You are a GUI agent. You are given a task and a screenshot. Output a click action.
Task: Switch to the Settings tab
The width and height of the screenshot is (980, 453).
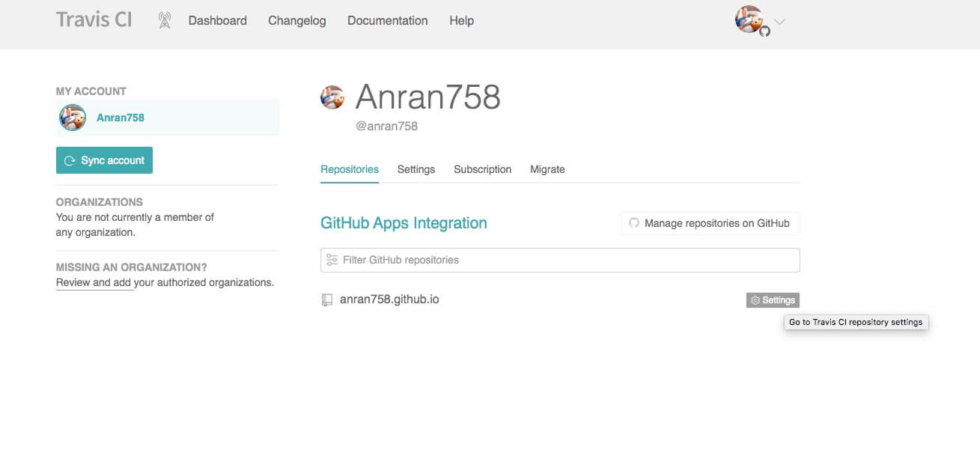click(x=416, y=169)
